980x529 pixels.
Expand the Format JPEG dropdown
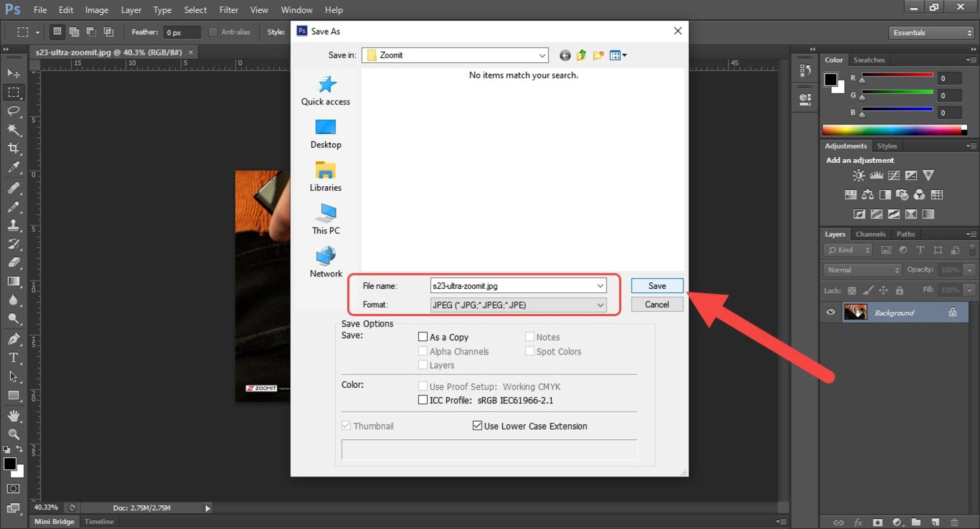click(x=518, y=305)
